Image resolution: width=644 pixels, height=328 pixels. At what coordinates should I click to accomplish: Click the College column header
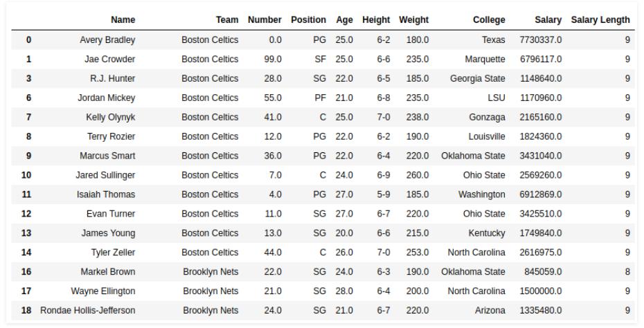pyautogui.click(x=489, y=20)
